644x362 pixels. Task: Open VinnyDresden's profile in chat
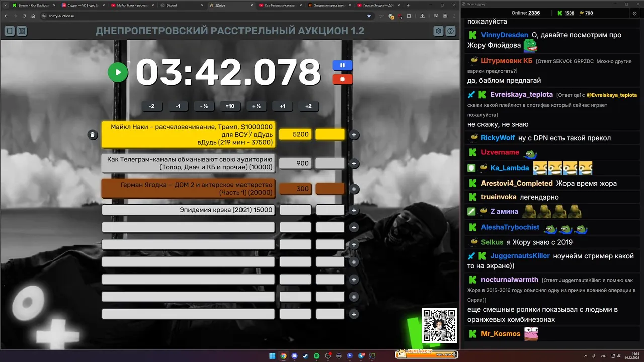(505, 35)
